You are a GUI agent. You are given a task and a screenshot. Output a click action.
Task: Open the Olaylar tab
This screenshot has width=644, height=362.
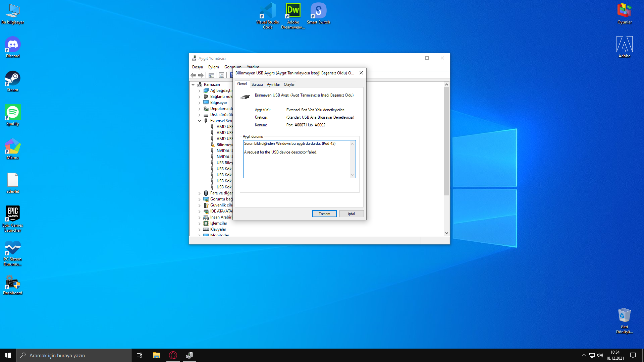289,84
